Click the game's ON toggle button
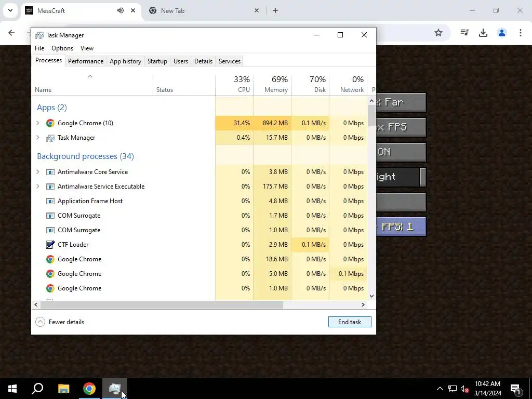The image size is (532, 399). (x=401, y=152)
